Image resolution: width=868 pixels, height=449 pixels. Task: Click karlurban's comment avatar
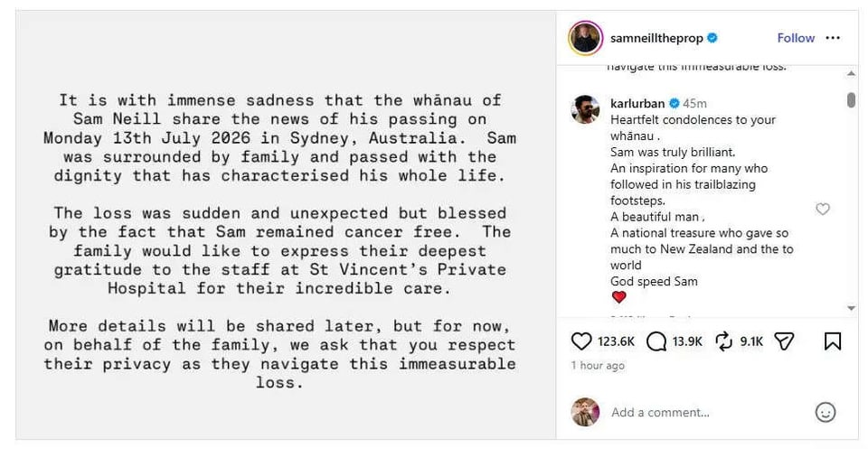pos(585,109)
